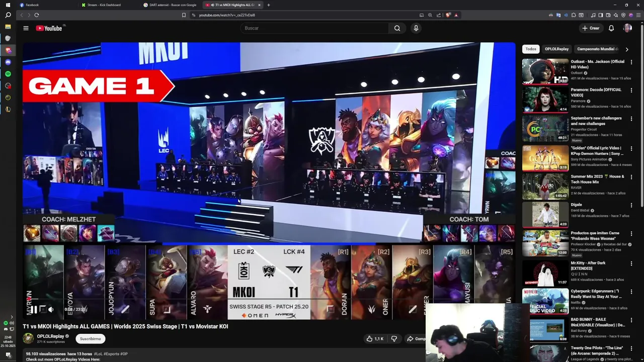This screenshot has height=362, width=644.
Task: Mute the video volume speaker
Action: click(51, 310)
